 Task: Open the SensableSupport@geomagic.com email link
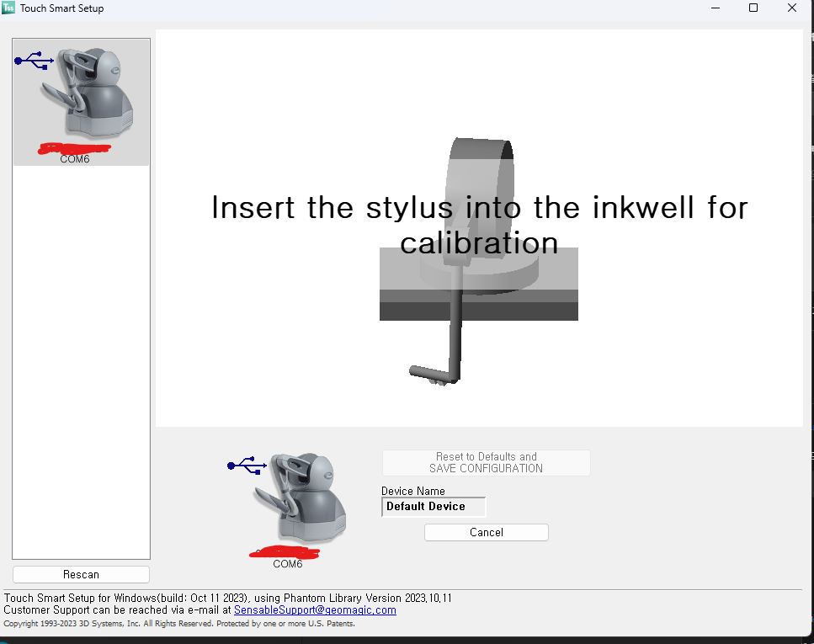(x=315, y=610)
